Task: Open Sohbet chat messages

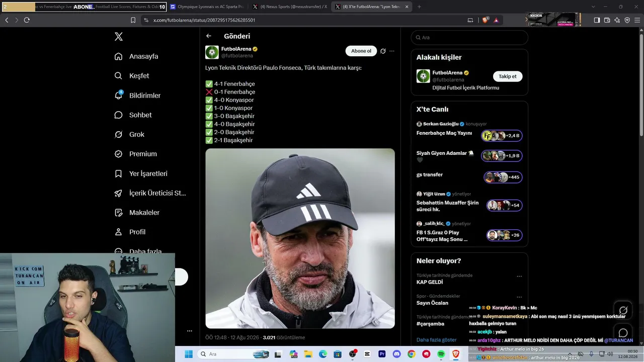Action: point(133,115)
